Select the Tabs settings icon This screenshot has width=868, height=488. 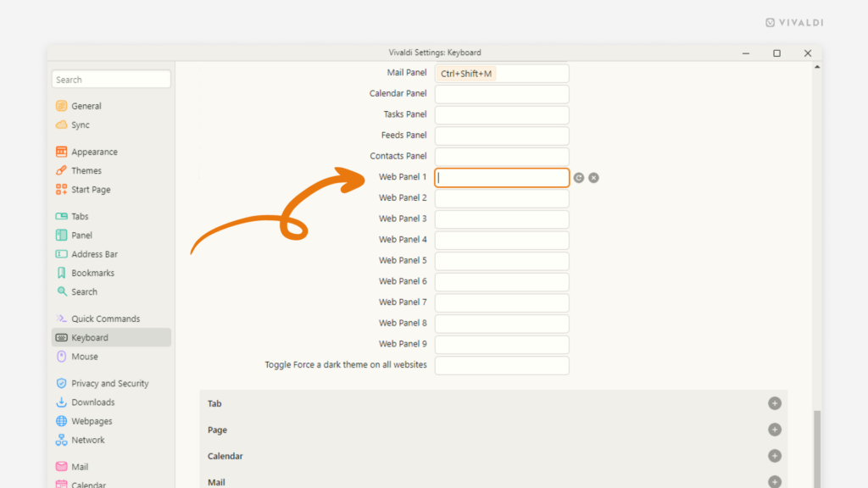[x=61, y=216]
